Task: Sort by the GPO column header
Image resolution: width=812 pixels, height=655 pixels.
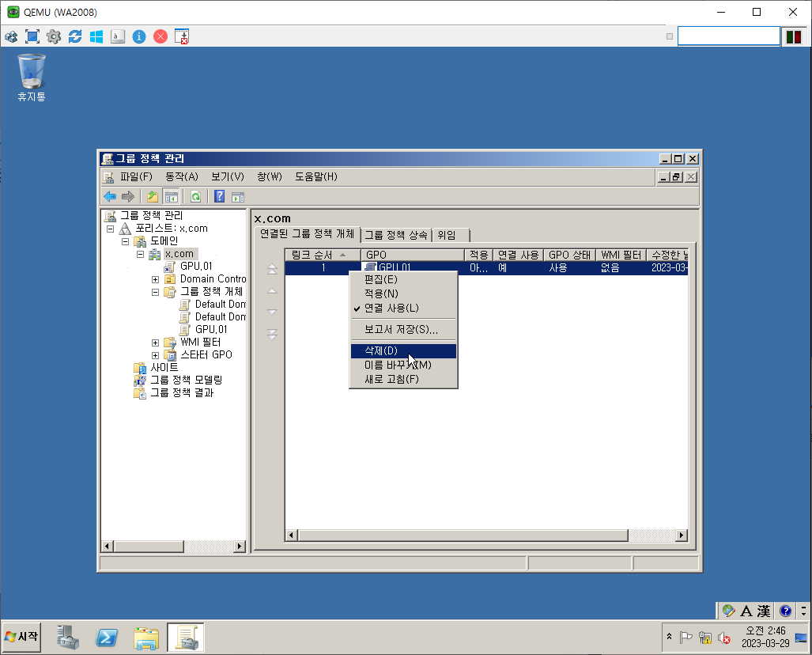Action: click(x=412, y=255)
